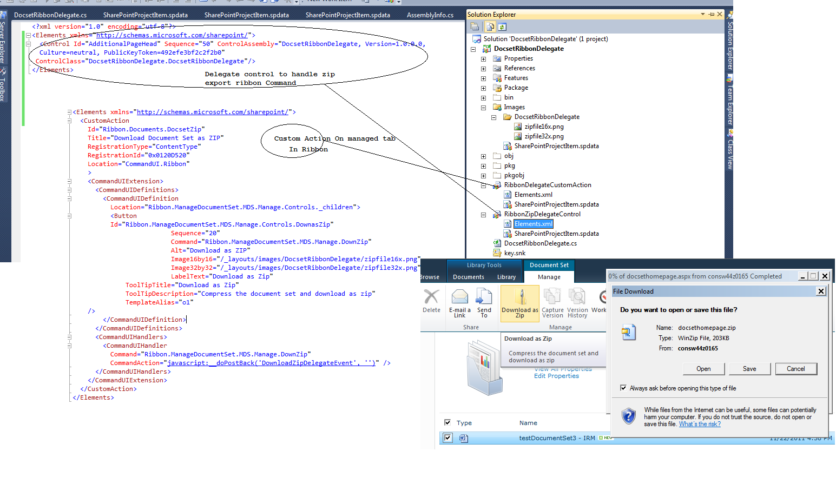Select Elements.xml under RibbonDelegateCustomAction
Viewport: 836px width, 504px height.
[533, 195]
